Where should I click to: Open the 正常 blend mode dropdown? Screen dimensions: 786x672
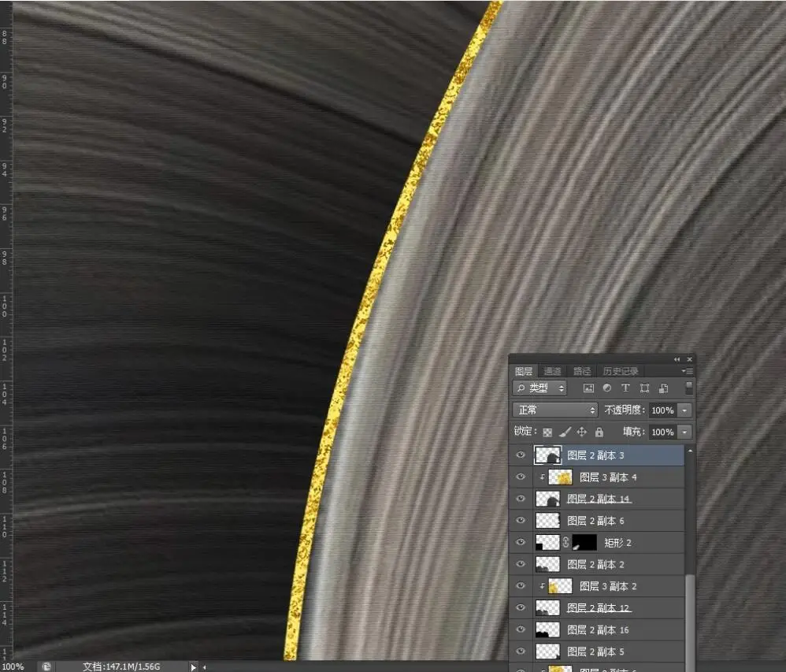pos(555,410)
